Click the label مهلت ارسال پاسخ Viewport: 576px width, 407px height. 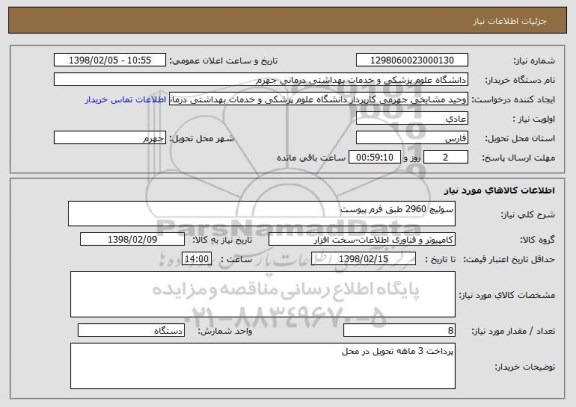point(518,158)
